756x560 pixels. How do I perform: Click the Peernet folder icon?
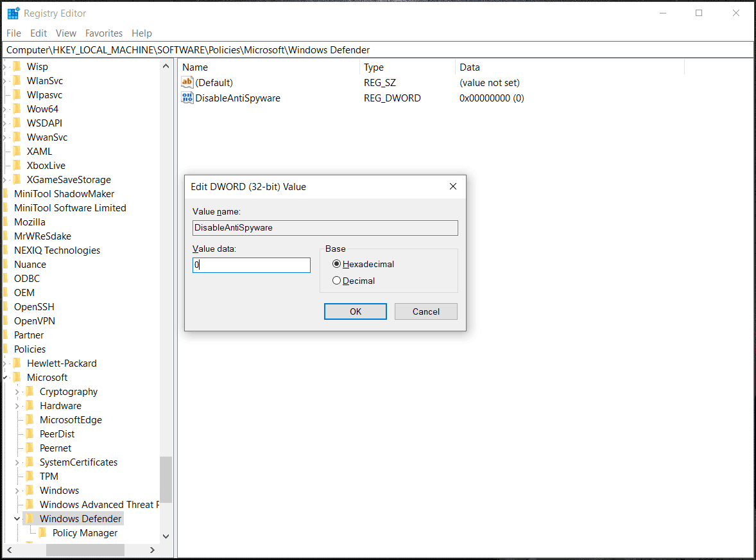[30, 448]
